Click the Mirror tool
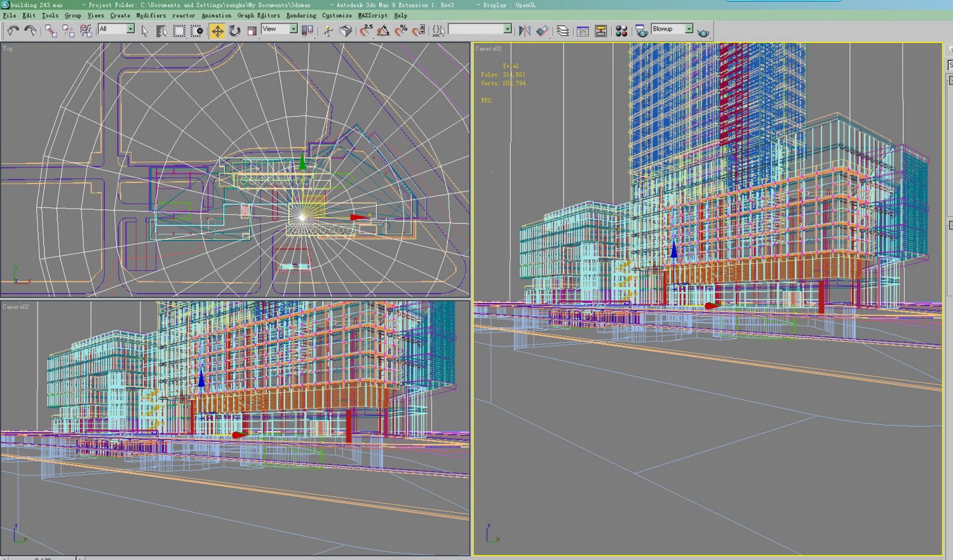The height and width of the screenshot is (560, 953). tap(524, 30)
